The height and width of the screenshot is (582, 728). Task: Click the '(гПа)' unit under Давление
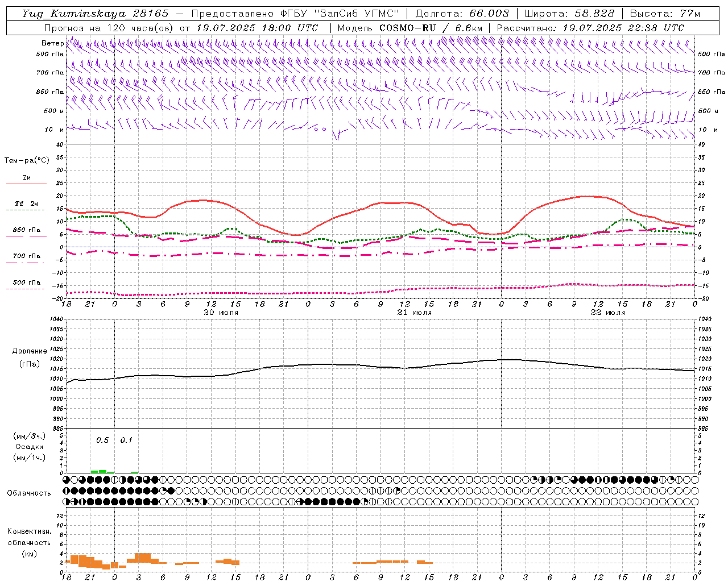28,364
